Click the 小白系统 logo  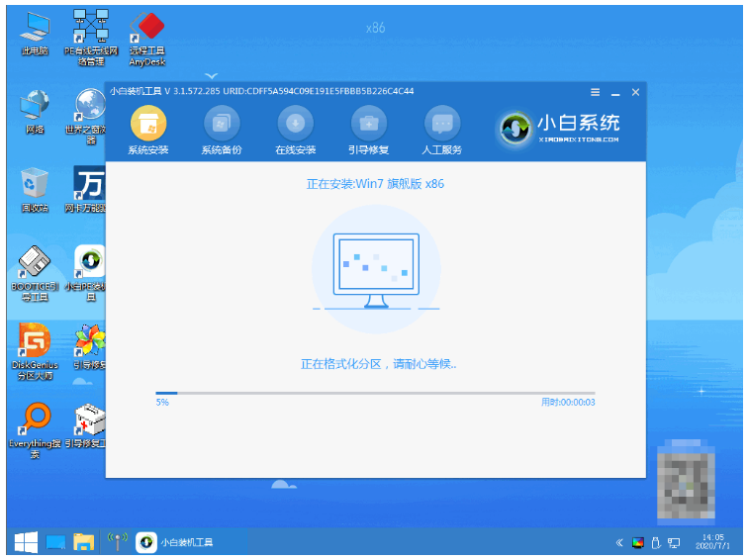point(558,129)
